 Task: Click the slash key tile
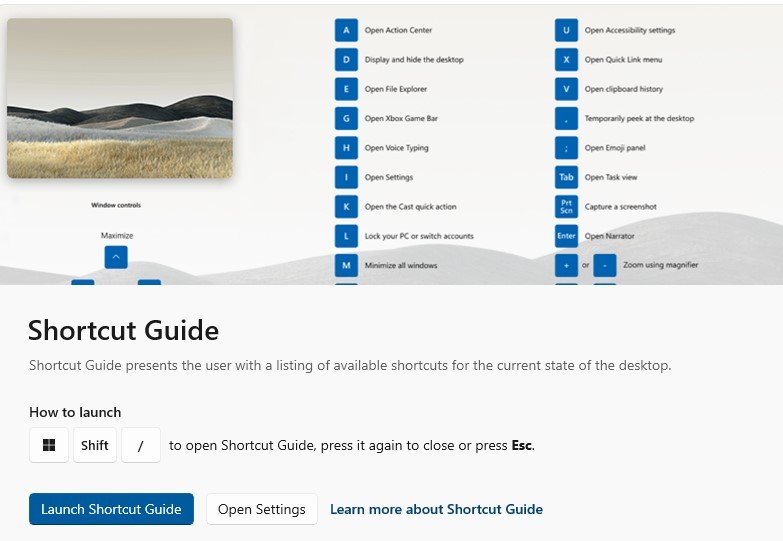point(141,445)
